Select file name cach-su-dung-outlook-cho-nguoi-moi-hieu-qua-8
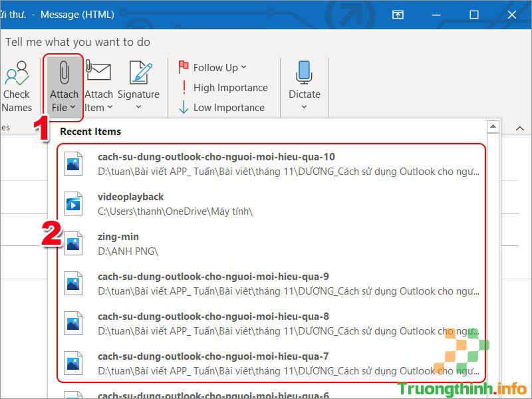This screenshot has height=399, width=532. [x=213, y=317]
